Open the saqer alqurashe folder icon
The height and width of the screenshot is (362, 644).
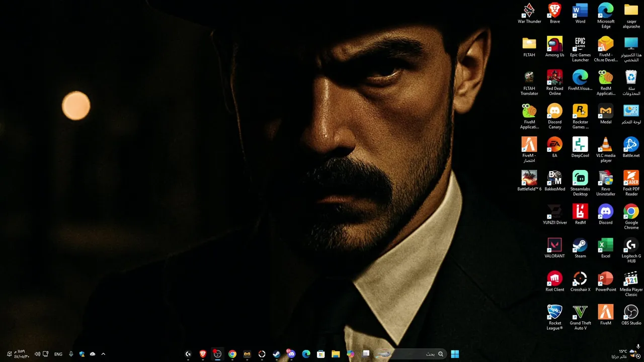click(x=631, y=16)
